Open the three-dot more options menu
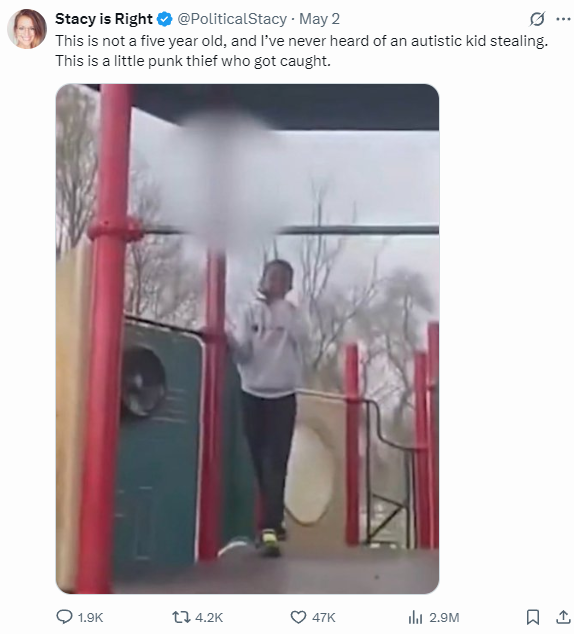This screenshot has height=634, width=574. [563, 19]
